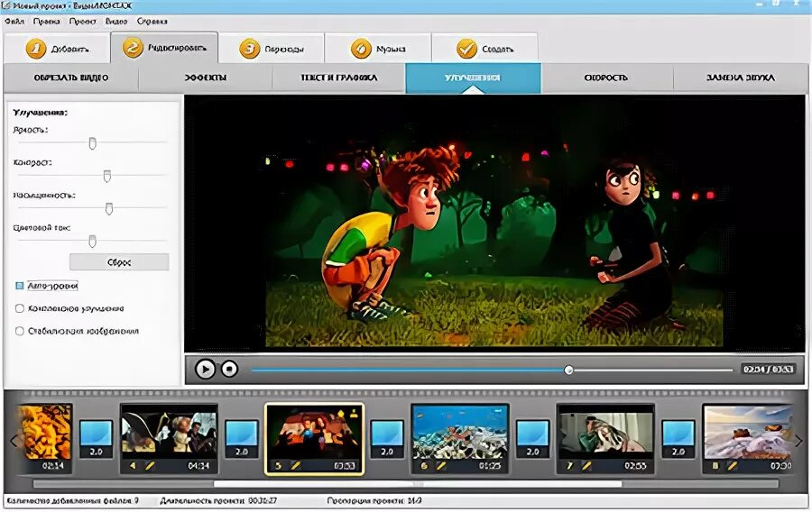Click the Сброс reset button
Viewport: 812px width, 512px height.
(x=119, y=262)
